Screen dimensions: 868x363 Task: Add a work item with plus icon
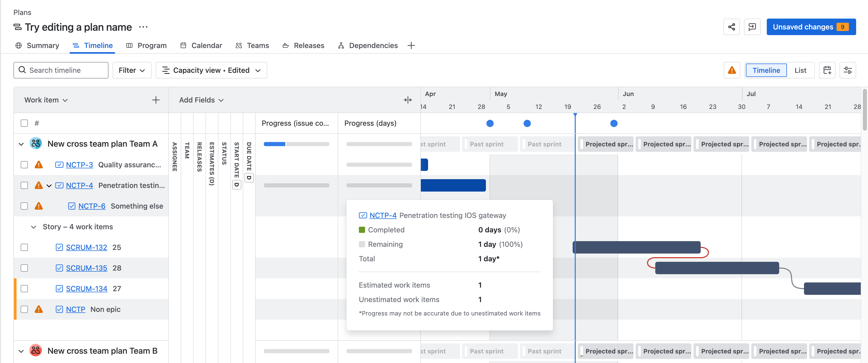[156, 100]
